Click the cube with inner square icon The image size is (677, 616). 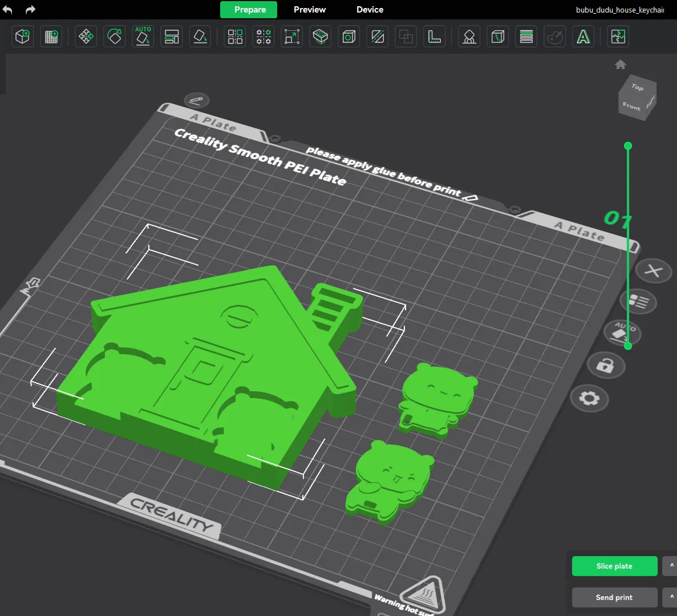pos(349,37)
